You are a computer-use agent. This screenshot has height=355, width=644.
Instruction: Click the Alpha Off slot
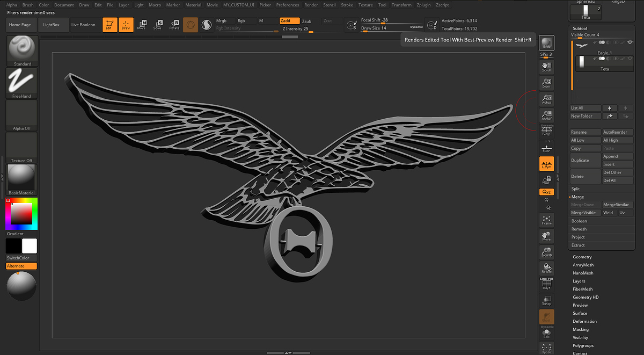tap(22, 115)
